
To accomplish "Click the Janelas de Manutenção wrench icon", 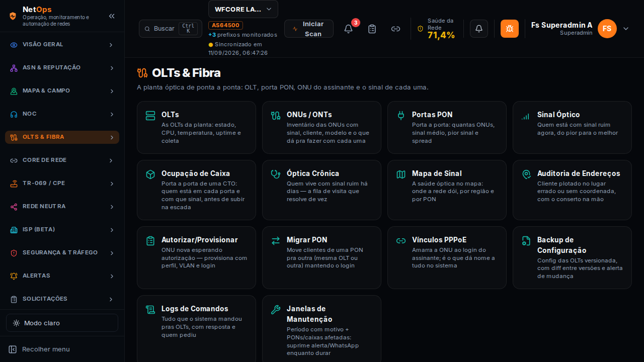I will pos(276,310).
